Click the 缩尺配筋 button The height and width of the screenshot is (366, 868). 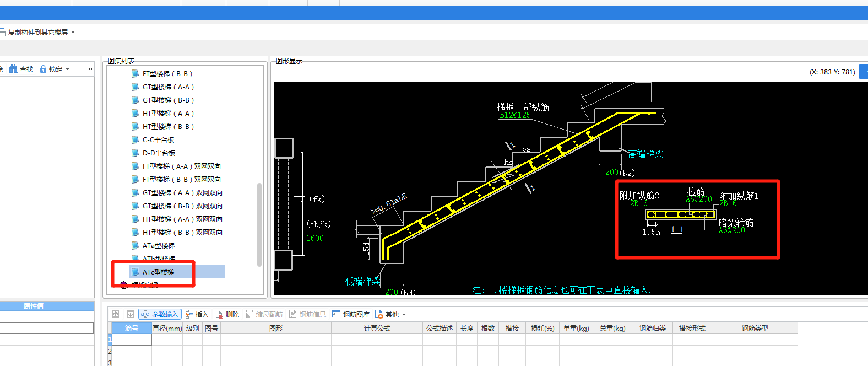264,314
